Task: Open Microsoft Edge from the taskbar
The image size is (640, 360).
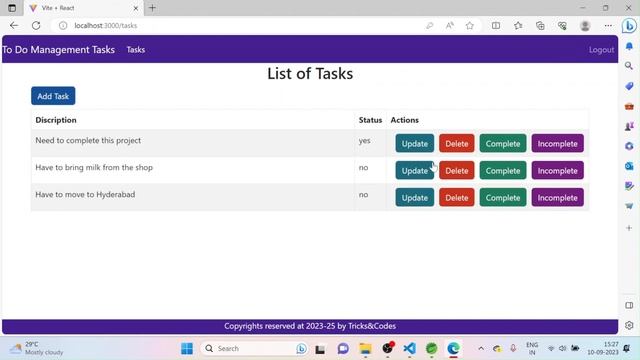Action: coord(453,349)
